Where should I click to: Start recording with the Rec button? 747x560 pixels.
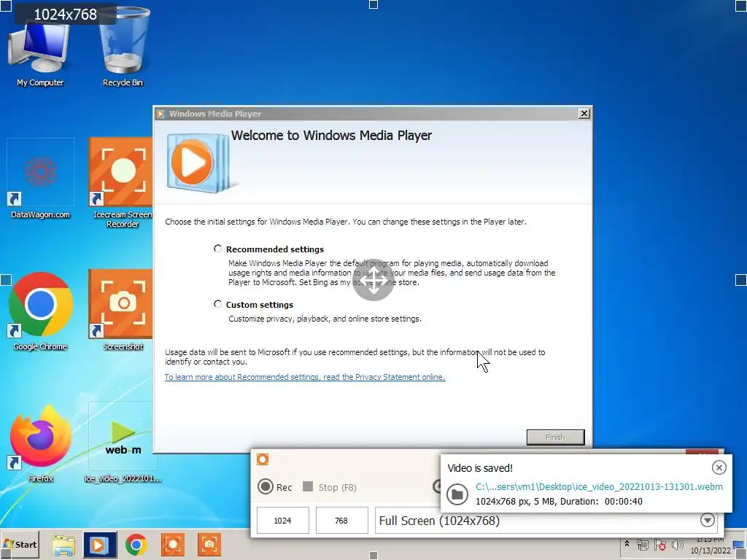pos(275,486)
